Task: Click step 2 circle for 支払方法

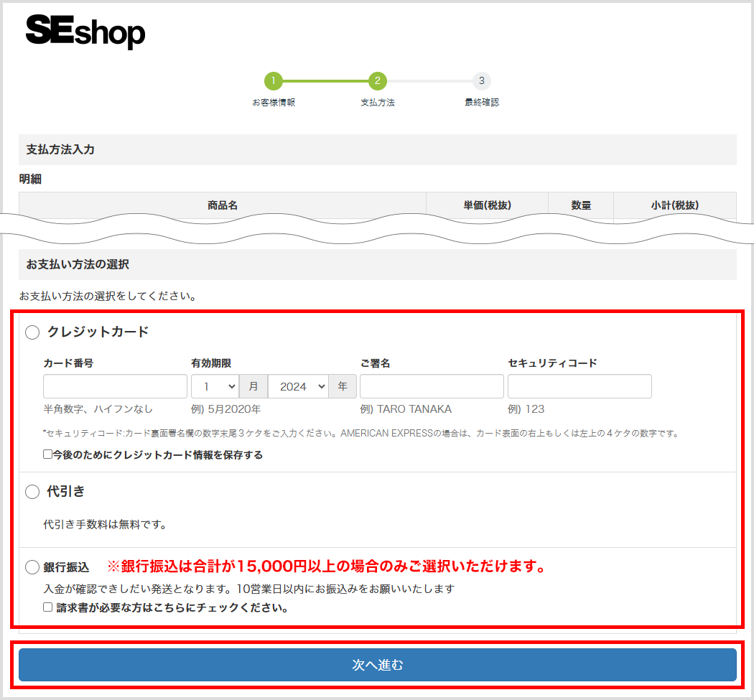Action: point(378,81)
